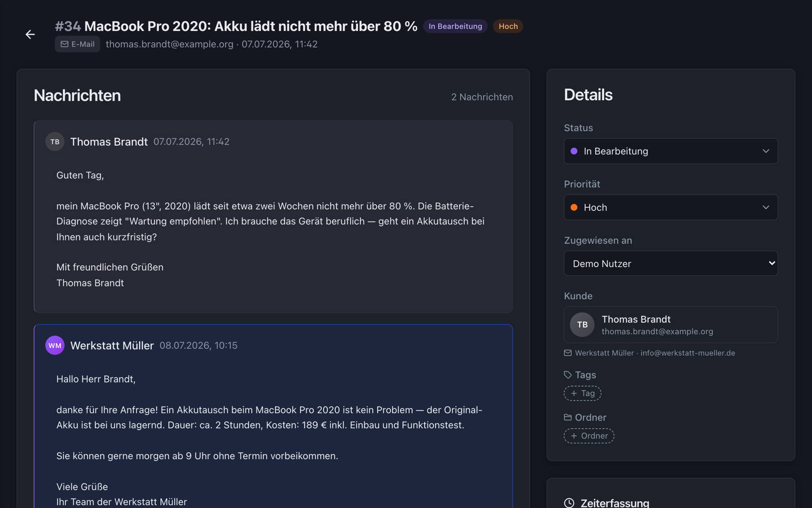Click the purple WM avatar of Werkstatt Müller

tap(55, 345)
